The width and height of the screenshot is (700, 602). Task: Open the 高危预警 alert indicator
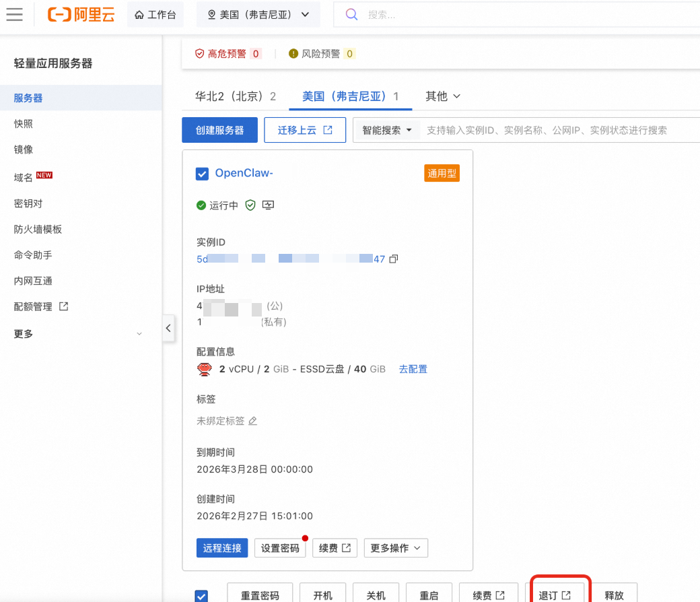coord(228,54)
